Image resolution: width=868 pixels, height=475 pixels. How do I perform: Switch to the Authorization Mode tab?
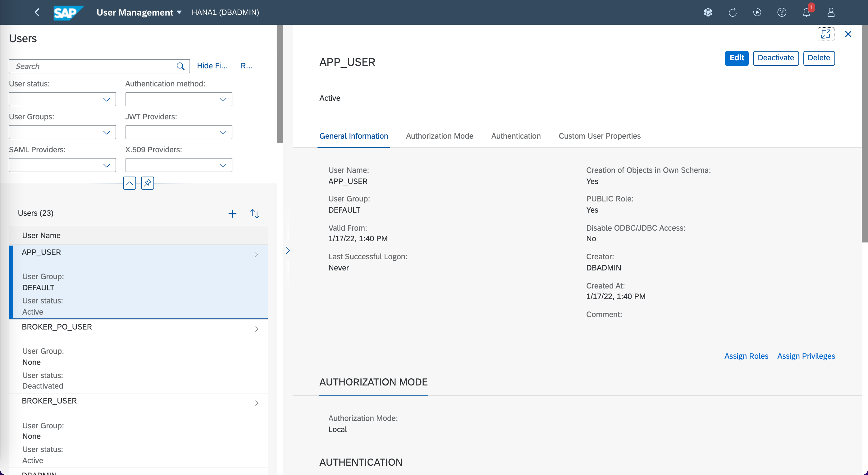(x=439, y=136)
